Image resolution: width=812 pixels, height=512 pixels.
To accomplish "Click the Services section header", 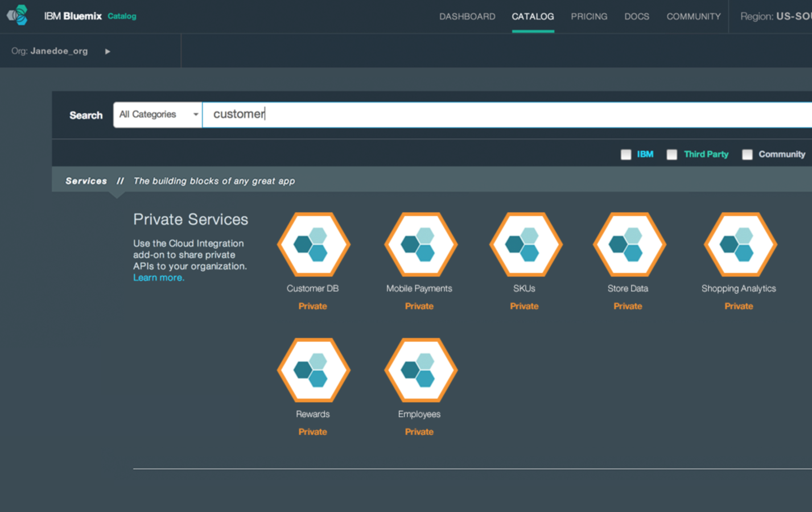I will tap(86, 181).
